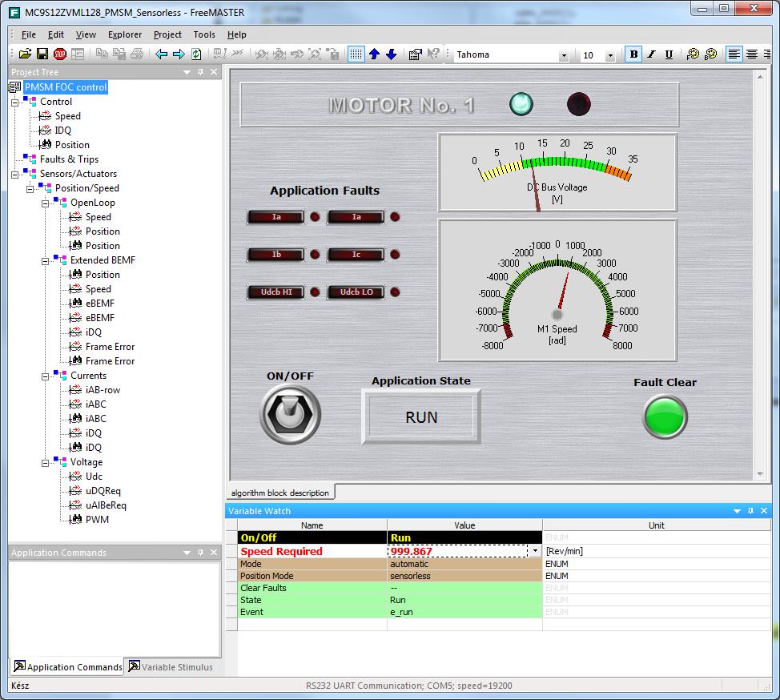Open the Udc scope under Voltage
Screen dimensions: 780x700
pyautogui.click(x=94, y=476)
